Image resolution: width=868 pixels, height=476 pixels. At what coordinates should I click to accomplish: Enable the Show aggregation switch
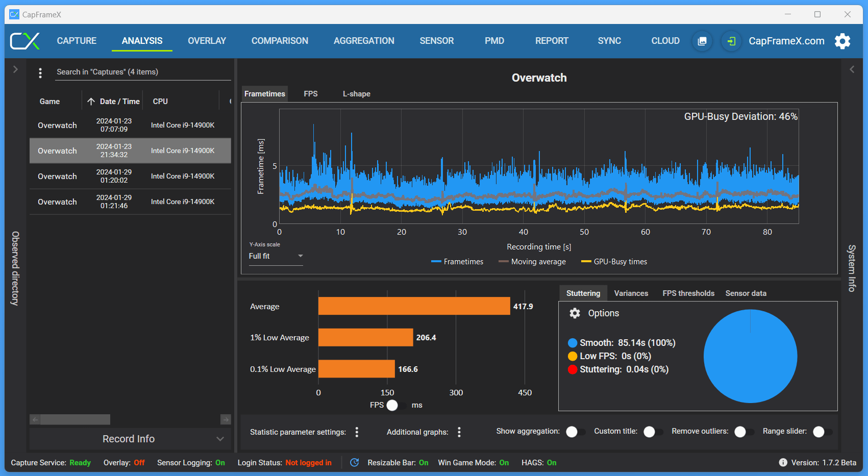pos(576,432)
